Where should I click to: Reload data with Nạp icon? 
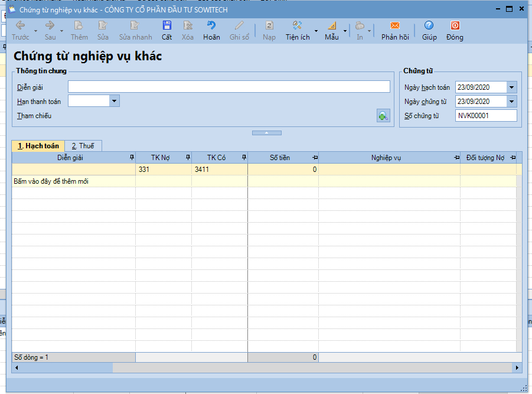pos(269,25)
